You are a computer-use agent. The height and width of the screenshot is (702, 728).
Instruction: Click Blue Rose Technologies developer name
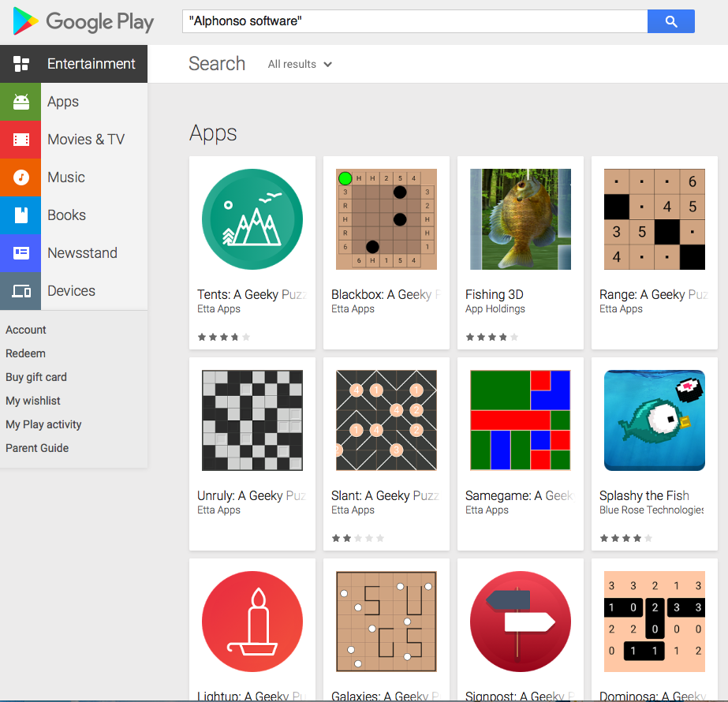(x=651, y=510)
